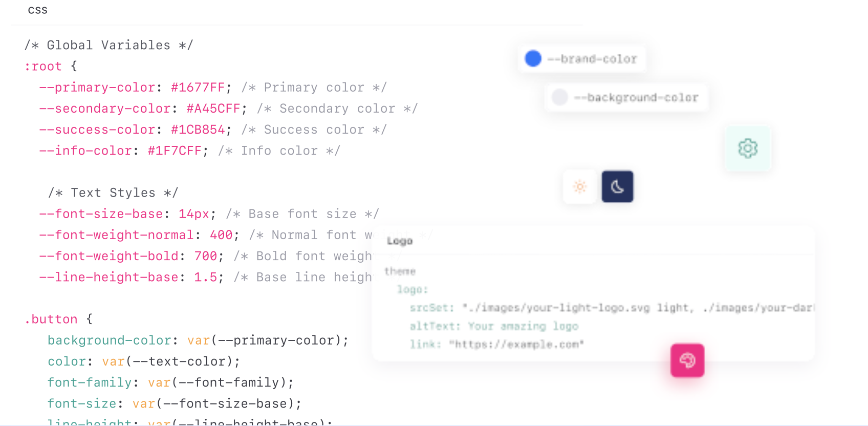
Task: Click the .button selector in code
Action: (51, 319)
